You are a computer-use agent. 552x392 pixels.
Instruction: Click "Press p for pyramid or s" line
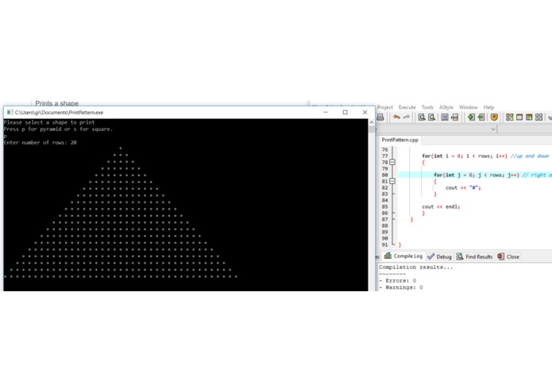tap(58, 129)
